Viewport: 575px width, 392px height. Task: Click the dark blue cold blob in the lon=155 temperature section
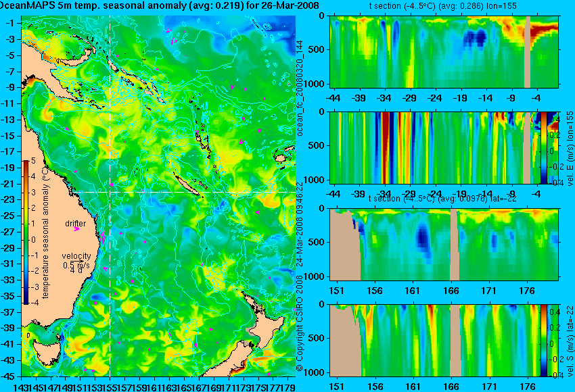coord(476,38)
